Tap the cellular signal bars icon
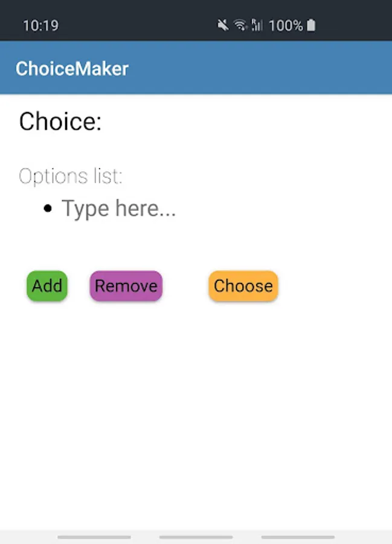The width and height of the screenshot is (392, 544). (x=257, y=25)
